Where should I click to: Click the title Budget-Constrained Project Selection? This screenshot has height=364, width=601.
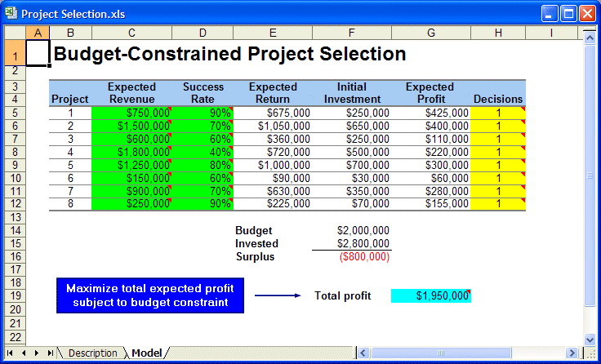click(x=230, y=54)
